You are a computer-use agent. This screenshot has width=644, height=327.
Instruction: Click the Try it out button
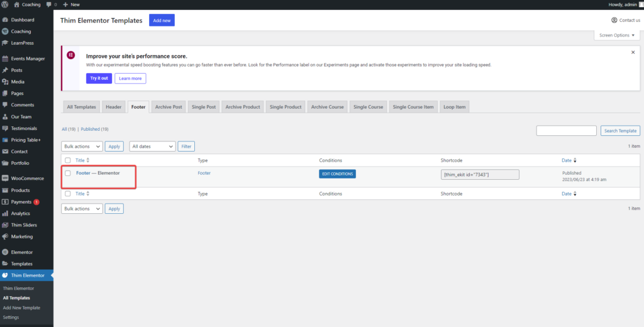[99, 78]
